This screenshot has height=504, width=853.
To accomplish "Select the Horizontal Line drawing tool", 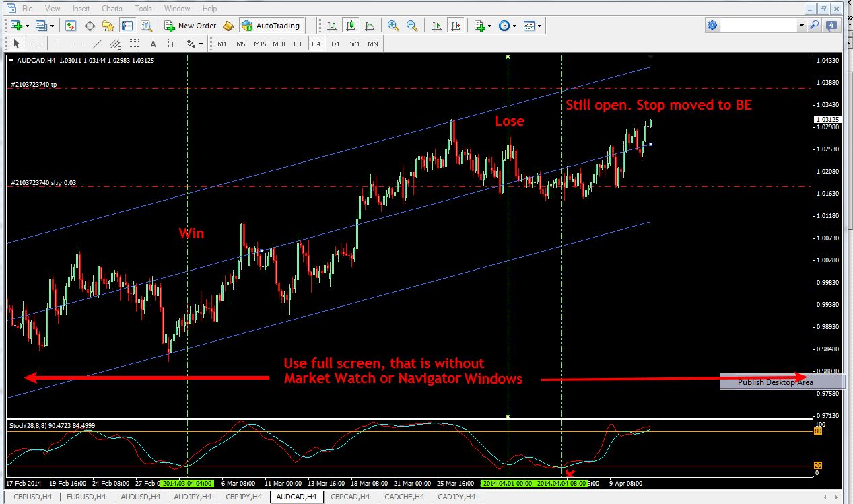I will (x=78, y=44).
